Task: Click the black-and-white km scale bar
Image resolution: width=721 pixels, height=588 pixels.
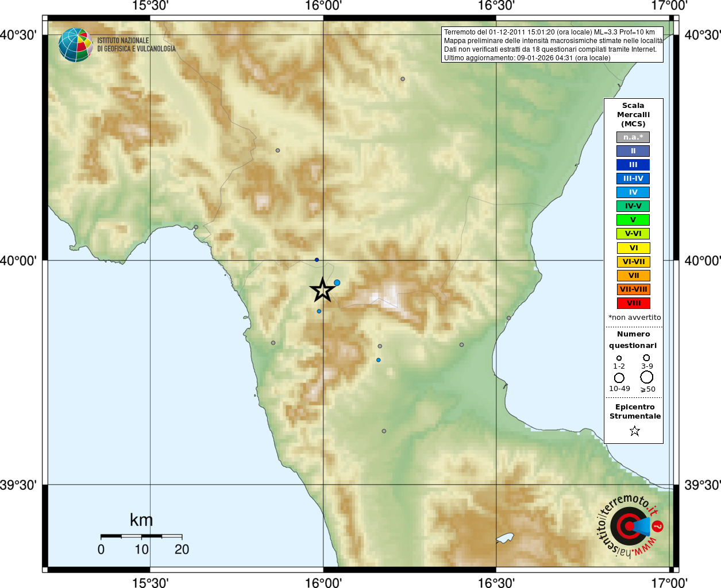Action: (141, 536)
